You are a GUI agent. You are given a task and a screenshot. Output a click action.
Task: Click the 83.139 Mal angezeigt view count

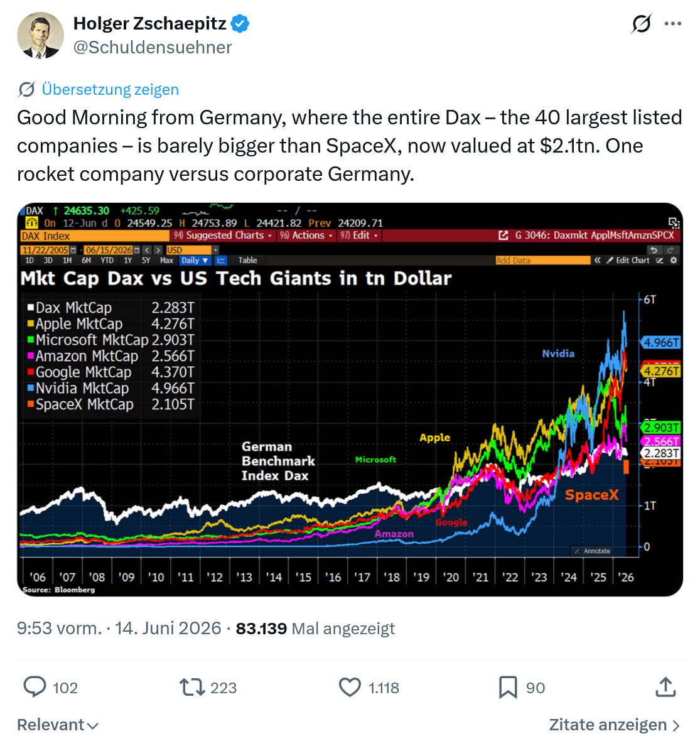(315, 629)
